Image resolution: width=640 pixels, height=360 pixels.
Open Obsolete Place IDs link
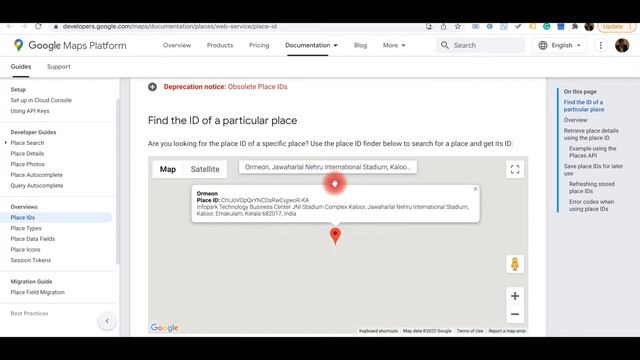coord(258,87)
